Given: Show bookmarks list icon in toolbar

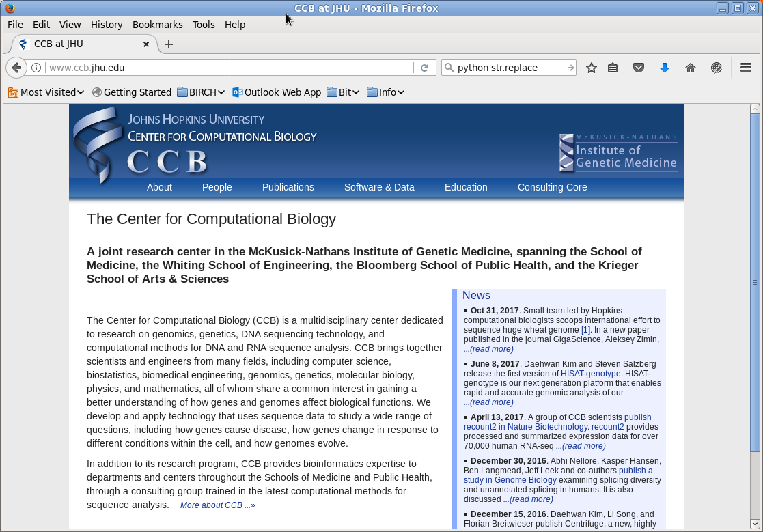Looking at the screenshot, I should click(x=613, y=68).
